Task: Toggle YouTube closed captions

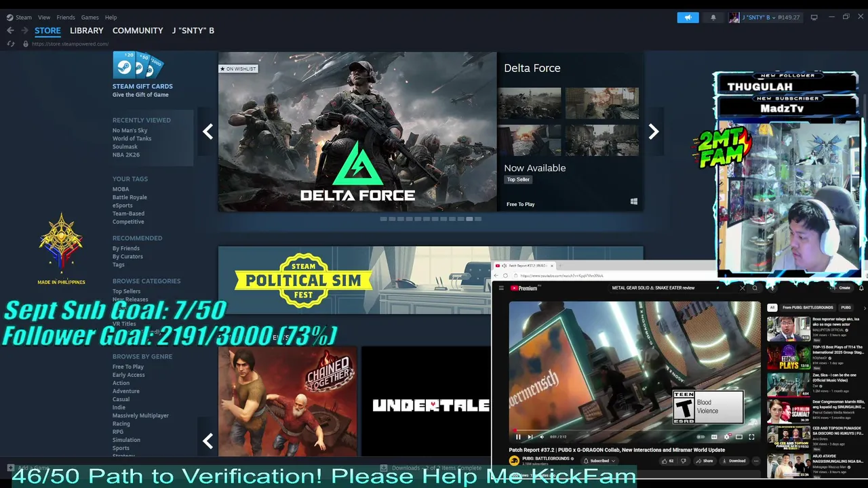Action: tap(714, 437)
